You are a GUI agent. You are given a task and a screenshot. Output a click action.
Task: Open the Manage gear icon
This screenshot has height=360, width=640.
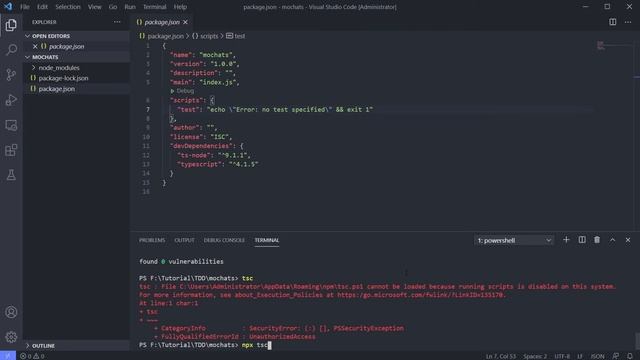tap(11, 337)
